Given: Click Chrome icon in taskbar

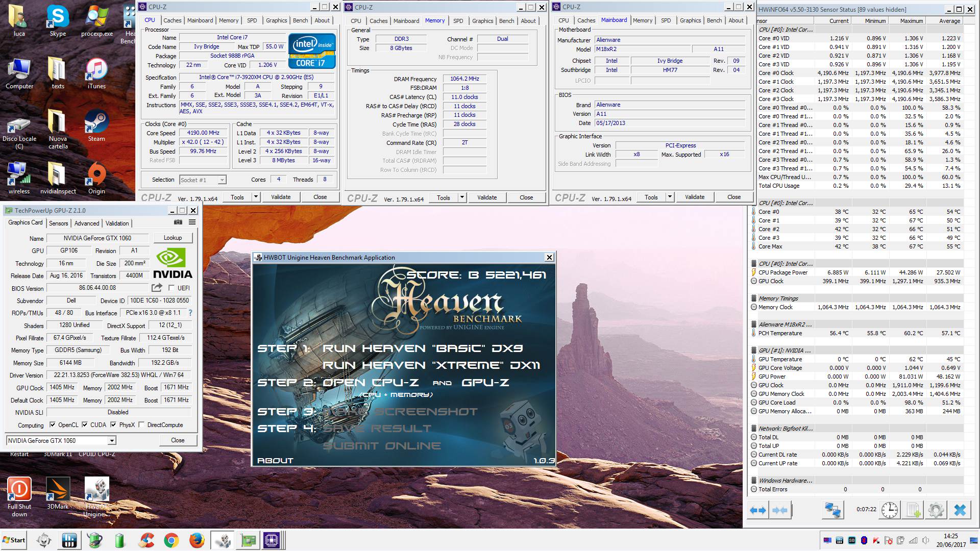Looking at the screenshot, I should tap(171, 540).
